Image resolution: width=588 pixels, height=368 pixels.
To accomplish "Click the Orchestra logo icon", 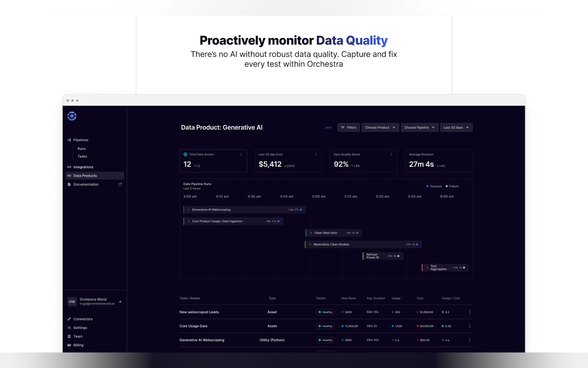I will click(72, 116).
